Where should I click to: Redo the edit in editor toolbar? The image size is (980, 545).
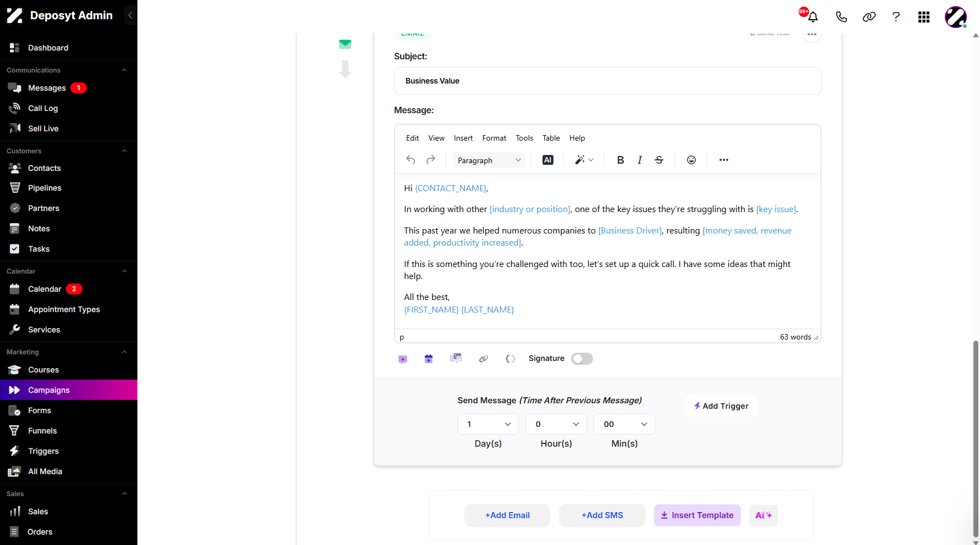pyautogui.click(x=431, y=160)
